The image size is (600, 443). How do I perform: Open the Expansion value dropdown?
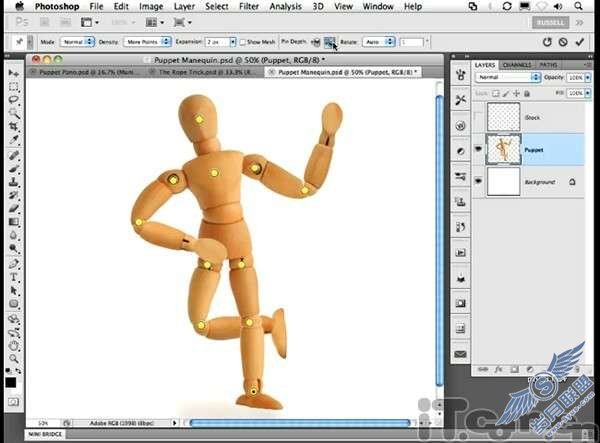(x=233, y=42)
